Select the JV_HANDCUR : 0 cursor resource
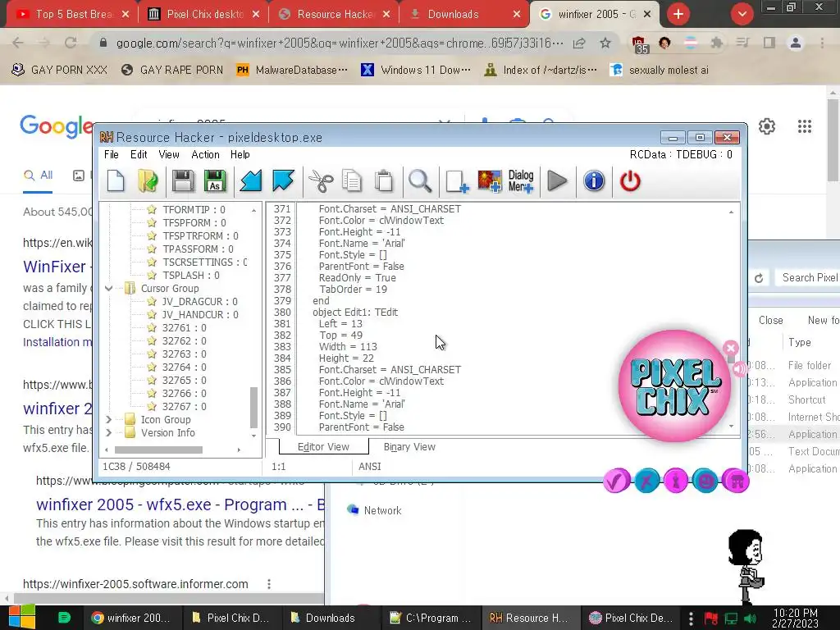The image size is (840, 630). click(200, 314)
